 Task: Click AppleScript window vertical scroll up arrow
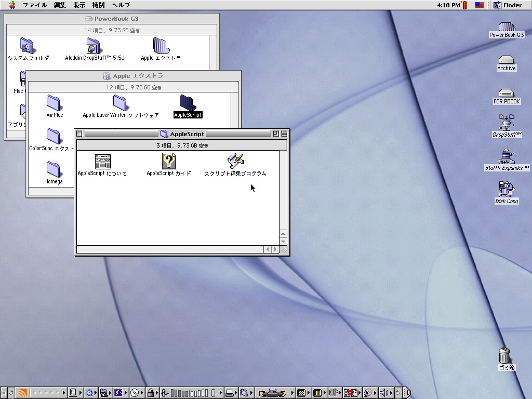[x=283, y=234]
